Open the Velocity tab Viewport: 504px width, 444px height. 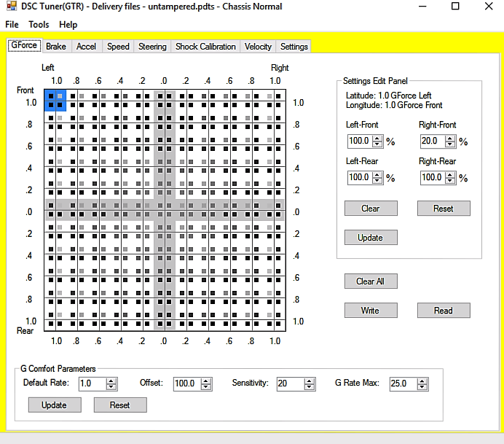pos(258,47)
